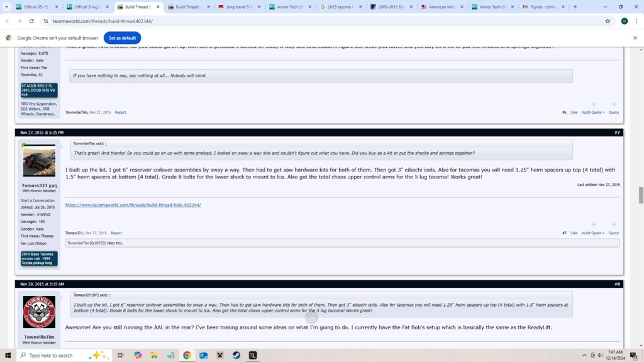The width and height of the screenshot is (644, 362).
Task: Click Start a Conversation under Tomass321
Action: point(37,200)
